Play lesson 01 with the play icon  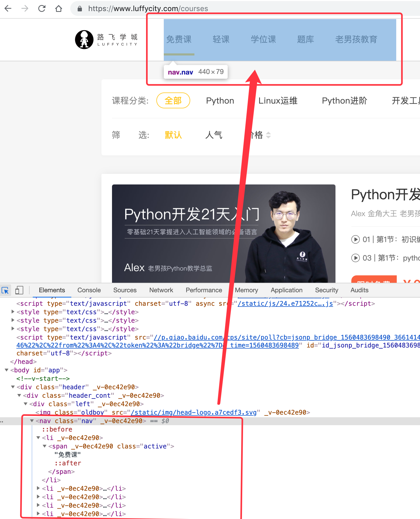(355, 239)
